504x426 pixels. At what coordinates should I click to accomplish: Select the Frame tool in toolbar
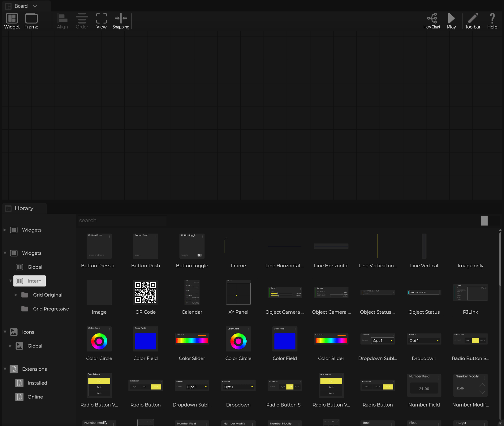coord(31,19)
